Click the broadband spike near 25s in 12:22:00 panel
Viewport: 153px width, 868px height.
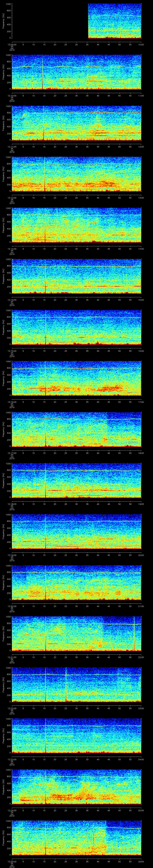[66, 685]
